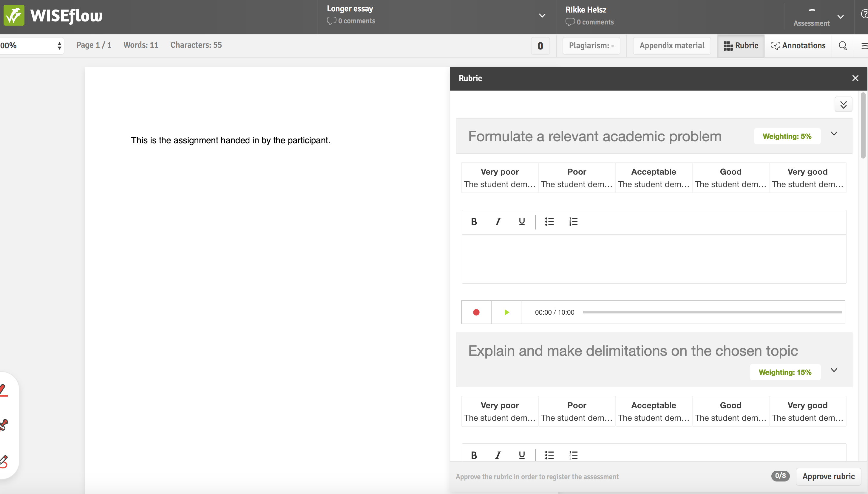Toggle italic in first rubric comment editor
The width and height of the screenshot is (868, 494).
pyautogui.click(x=498, y=222)
